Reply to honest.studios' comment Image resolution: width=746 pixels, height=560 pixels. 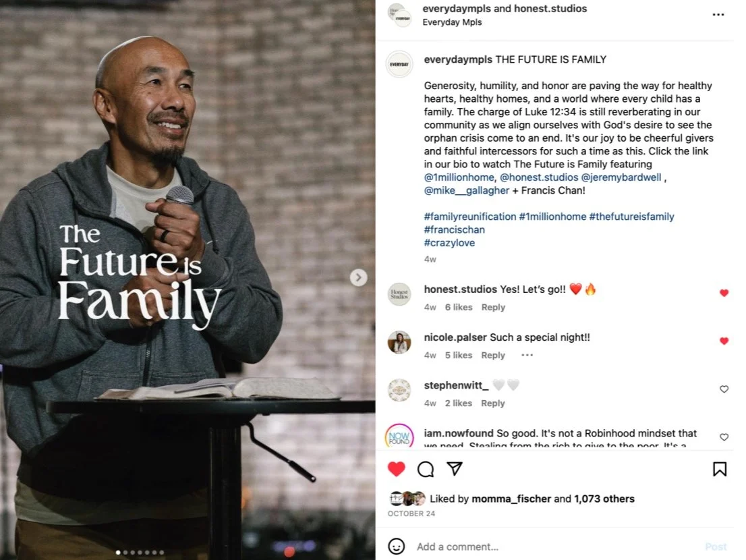[493, 308]
